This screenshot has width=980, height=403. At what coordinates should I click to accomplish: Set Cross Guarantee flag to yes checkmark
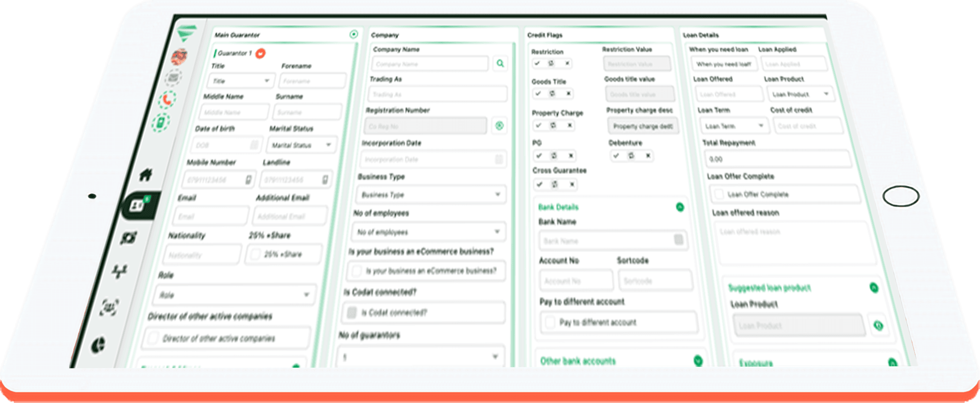(x=540, y=184)
